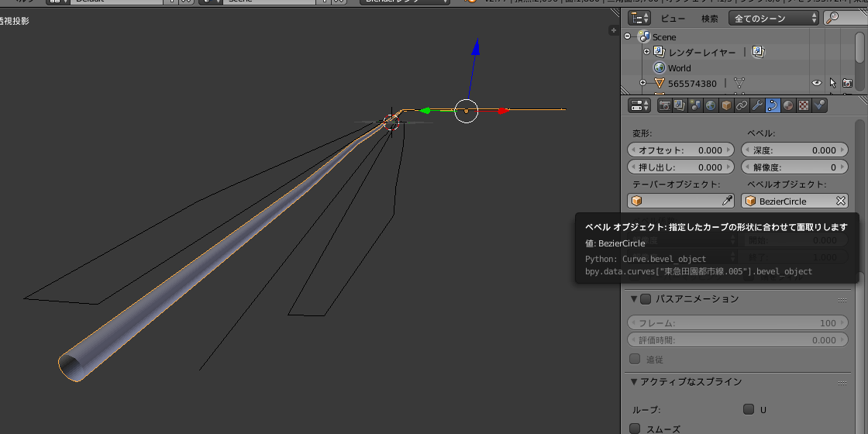
Task: Click the mesh data icon after 565574380
Action: (739, 84)
